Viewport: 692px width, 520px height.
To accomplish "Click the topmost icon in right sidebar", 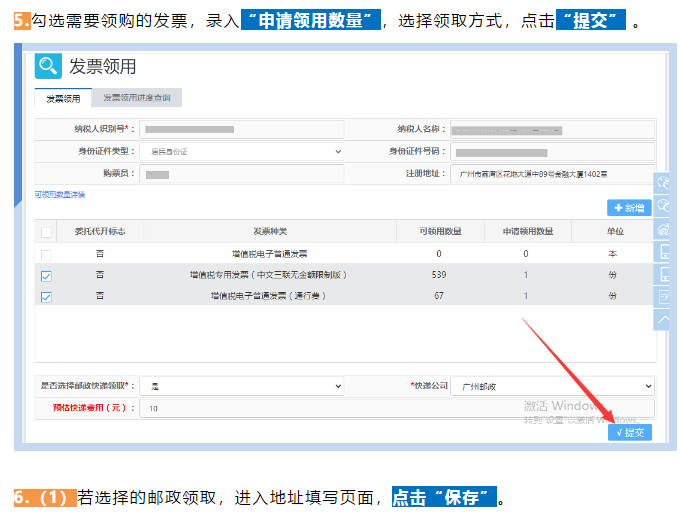I will coord(665,183).
